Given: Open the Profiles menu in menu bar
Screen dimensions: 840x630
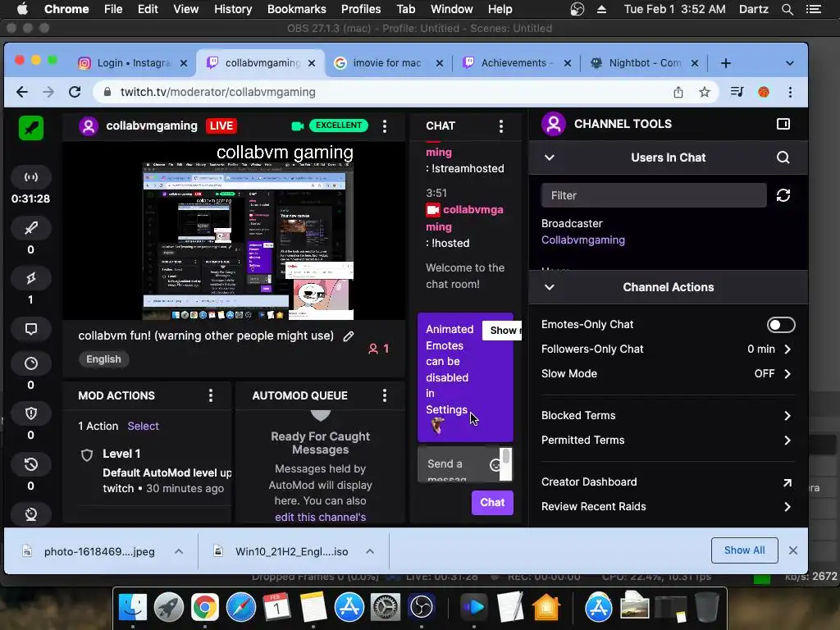Looking at the screenshot, I should 361,9.
